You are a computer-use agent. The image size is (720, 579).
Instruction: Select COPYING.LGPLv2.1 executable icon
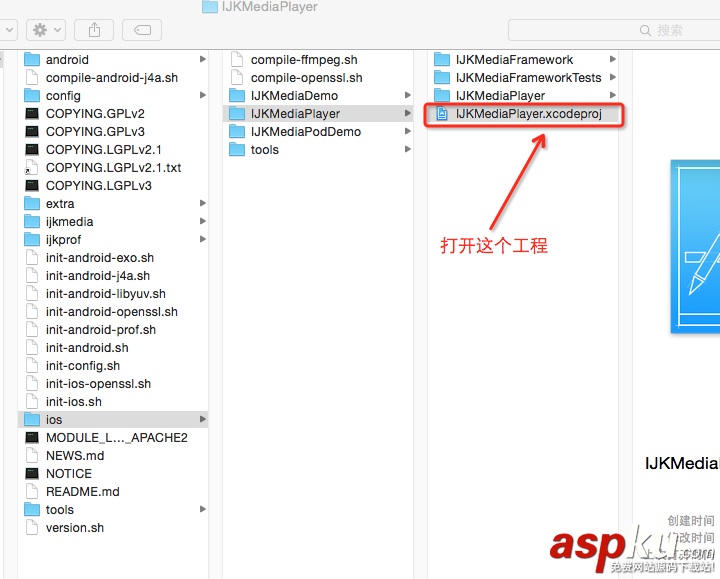coord(32,149)
